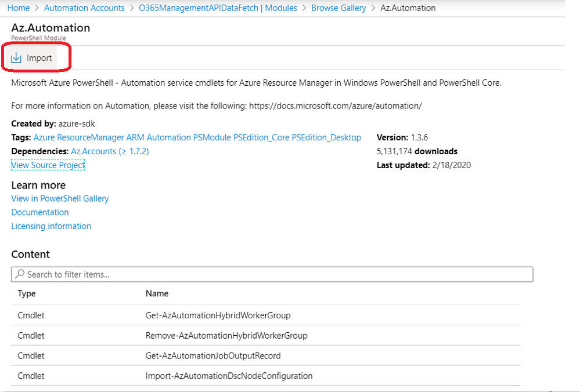Click Created by azure-sdk text
This screenshot has width=580, height=392.
tap(53, 124)
